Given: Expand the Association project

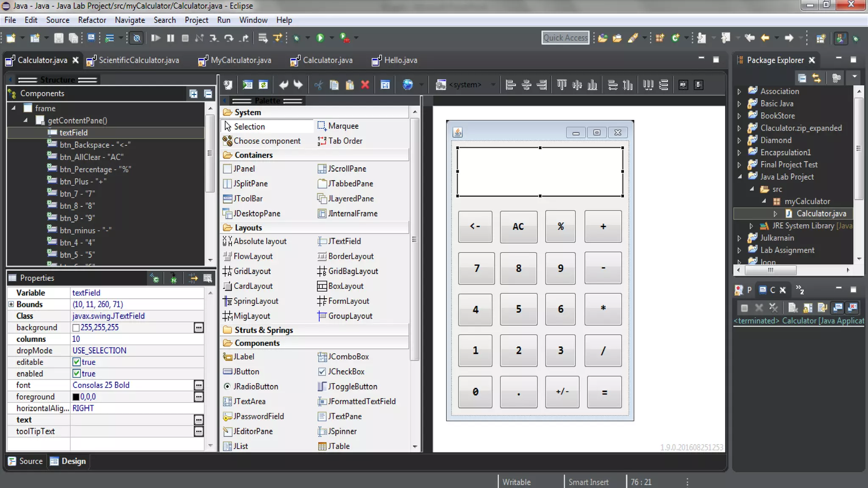Looking at the screenshot, I should point(739,91).
